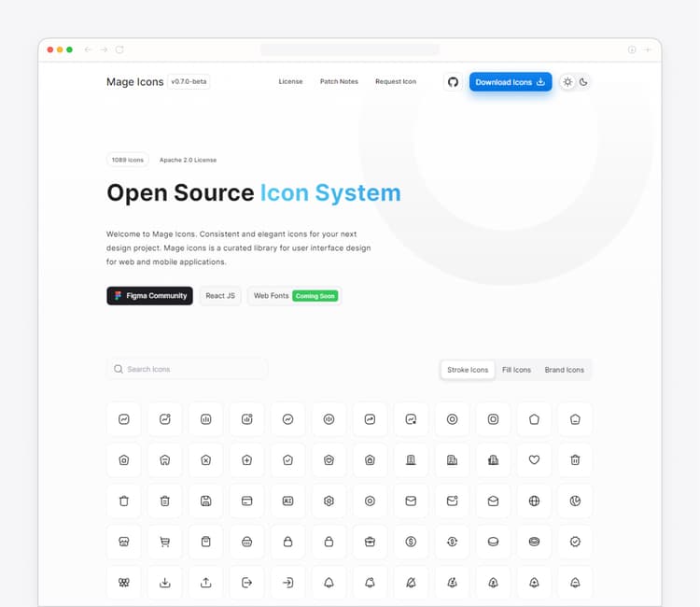Switch to light mode with sun icon
Image resolution: width=700 pixels, height=607 pixels.
[567, 82]
